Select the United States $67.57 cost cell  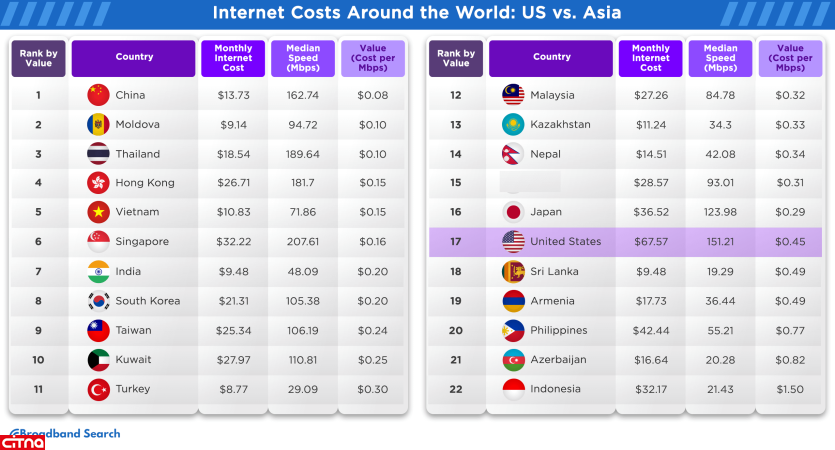coord(651,242)
